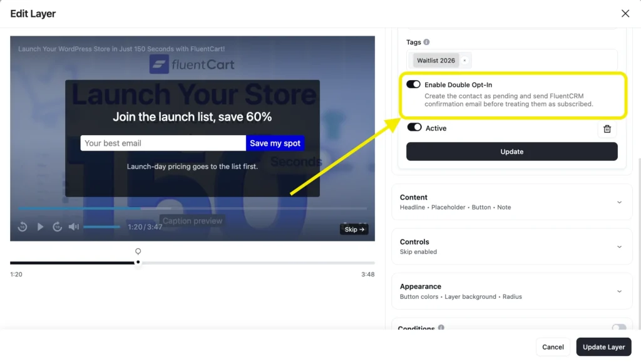Close the Edit Layer dialog
Viewport: 641px width, 364px height.
(x=625, y=14)
